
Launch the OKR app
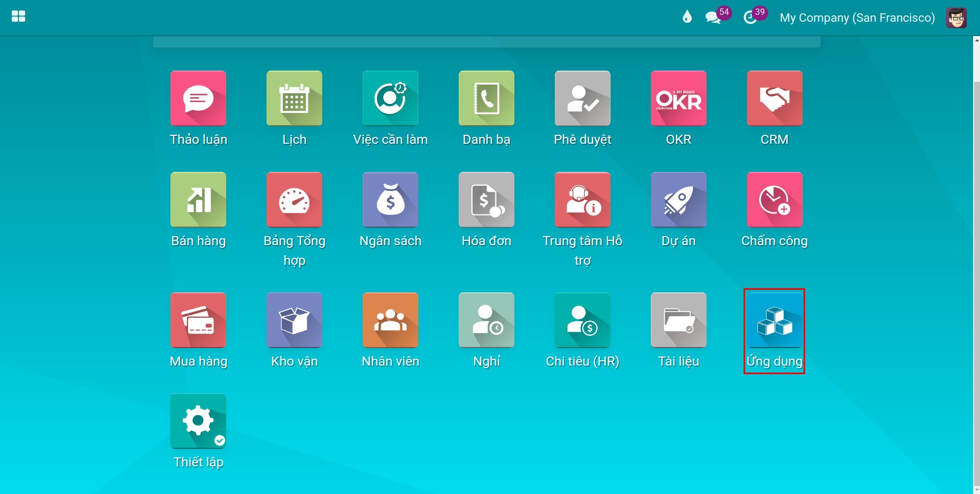coord(678,99)
